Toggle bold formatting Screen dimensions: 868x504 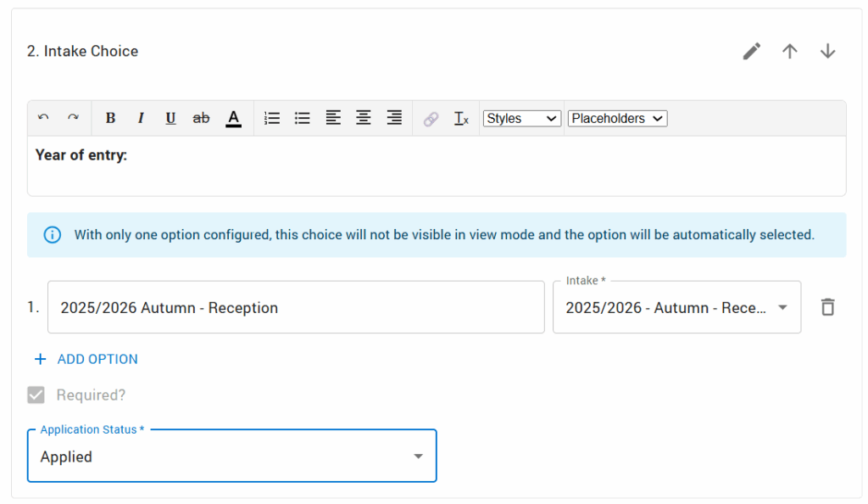(110, 119)
